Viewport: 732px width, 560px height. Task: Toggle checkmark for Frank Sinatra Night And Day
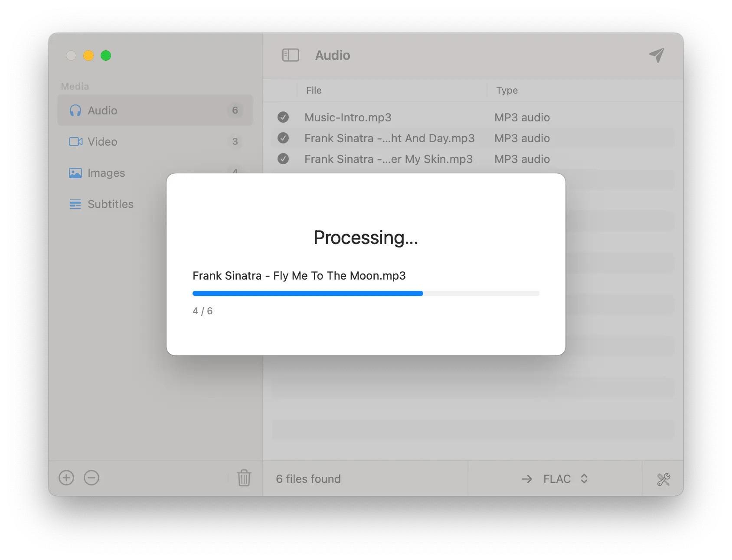[283, 138]
